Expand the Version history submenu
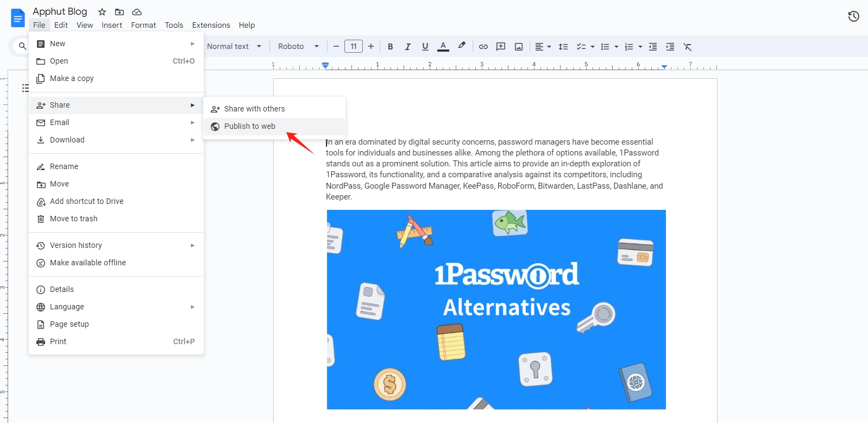Image resolution: width=868 pixels, height=423 pixels. coord(116,245)
